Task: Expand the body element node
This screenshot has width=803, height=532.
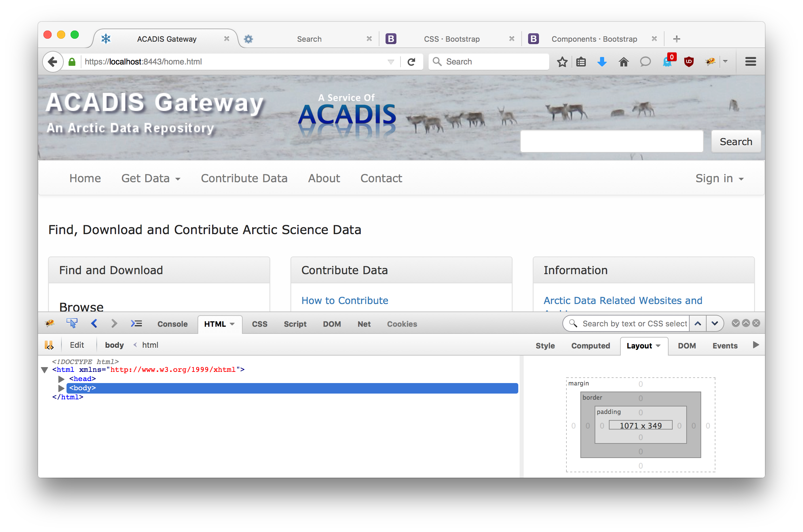Action: coord(61,388)
